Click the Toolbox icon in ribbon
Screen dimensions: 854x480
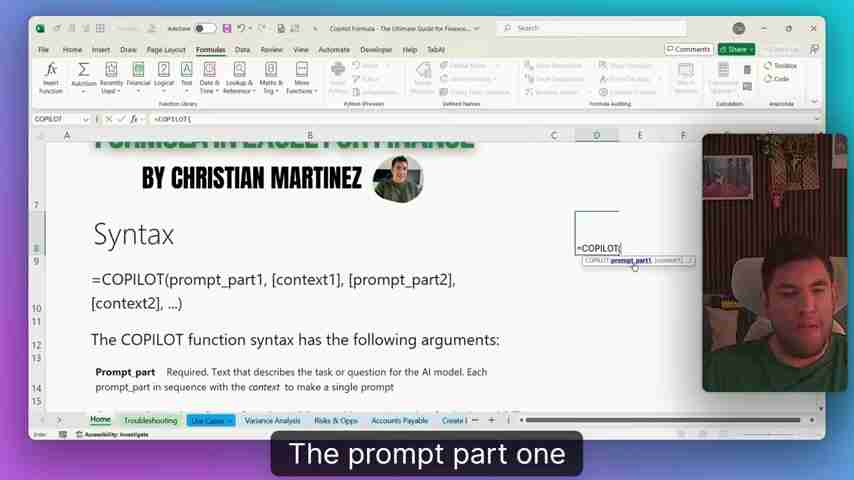[x=767, y=65]
